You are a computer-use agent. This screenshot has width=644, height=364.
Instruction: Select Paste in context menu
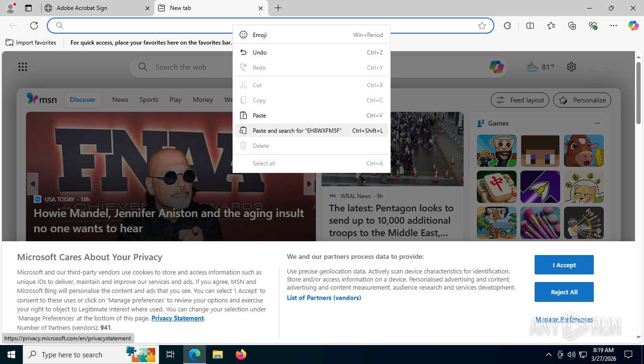point(312,116)
